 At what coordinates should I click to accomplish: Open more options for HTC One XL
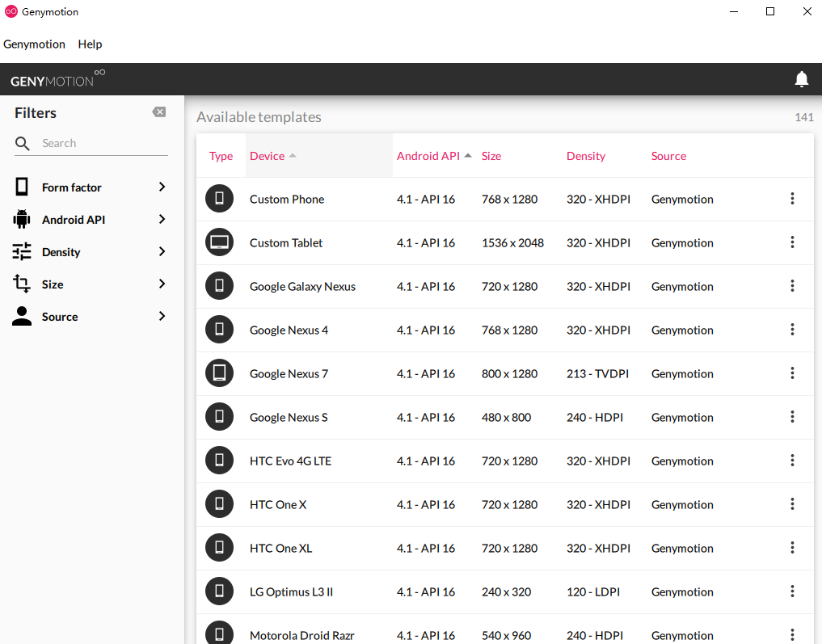coord(792,548)
